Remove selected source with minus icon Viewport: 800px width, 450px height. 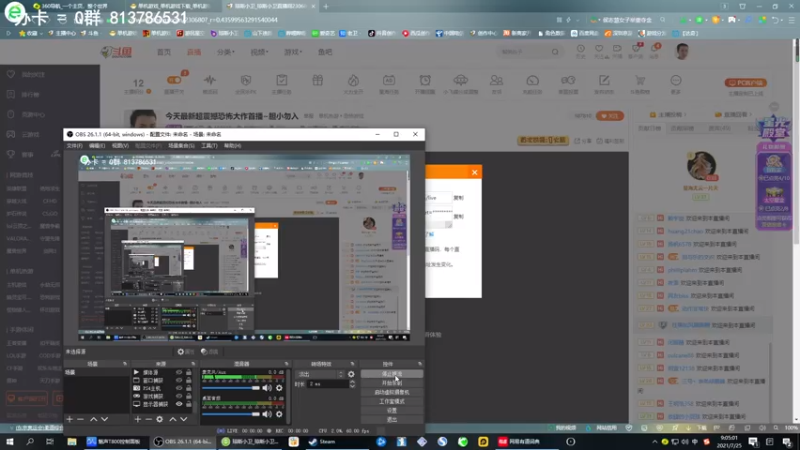[x=148, y=419]
